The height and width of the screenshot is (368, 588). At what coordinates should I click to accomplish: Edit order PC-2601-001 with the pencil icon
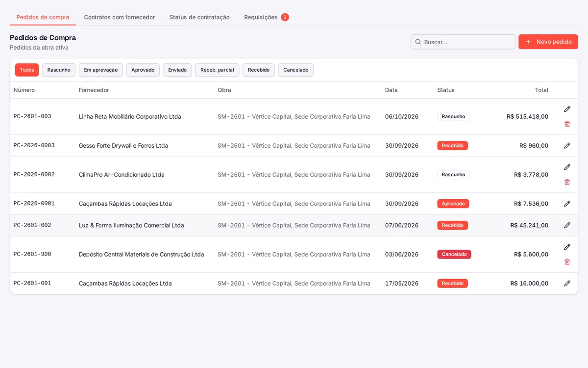pyautogui.click(x=567, y=283)
